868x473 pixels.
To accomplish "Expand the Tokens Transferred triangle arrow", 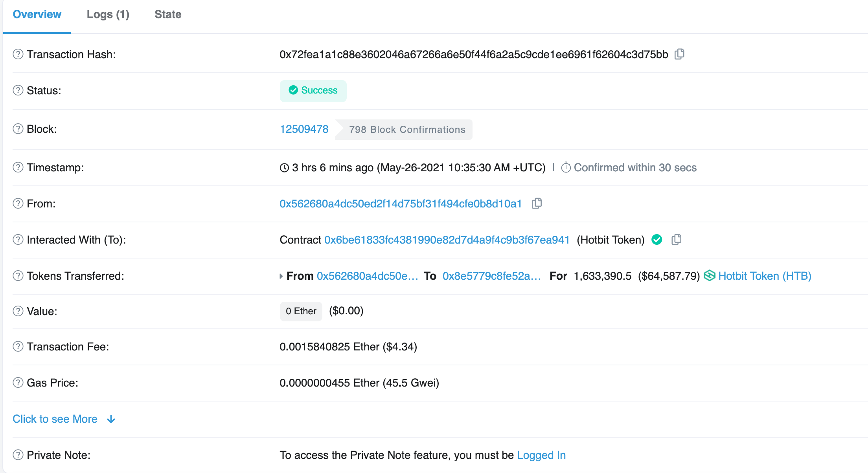I will [281, 276].
